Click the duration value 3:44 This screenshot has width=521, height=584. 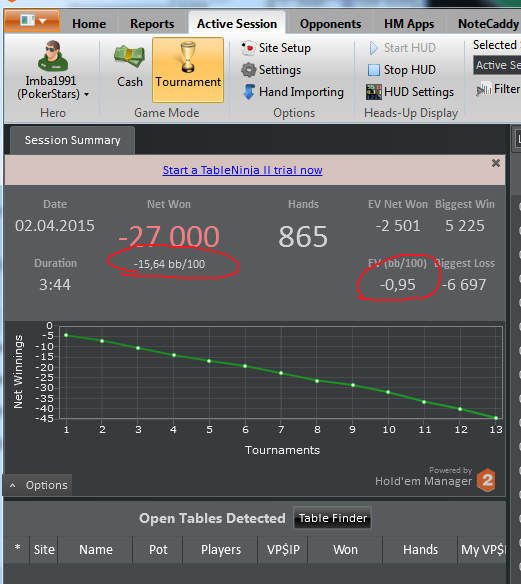coord(55,285)
